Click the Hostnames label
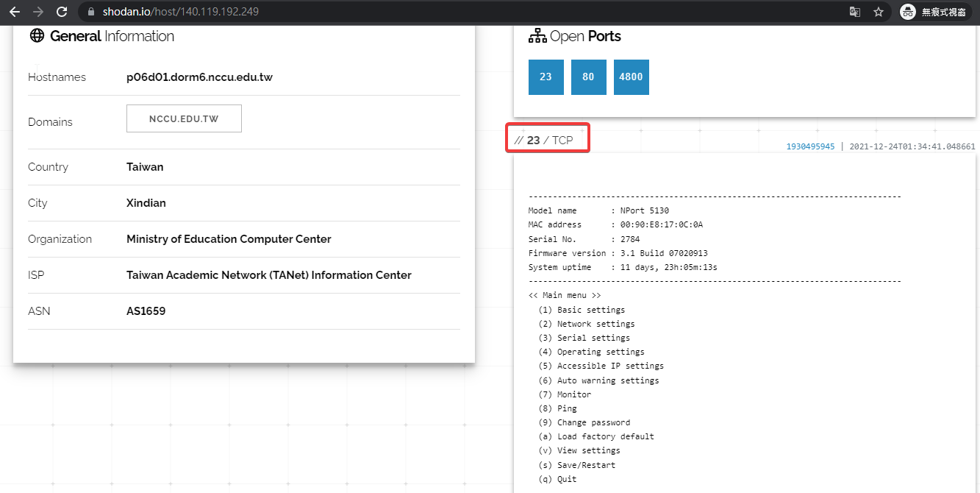The image size is (980, 493). (57, 77)
